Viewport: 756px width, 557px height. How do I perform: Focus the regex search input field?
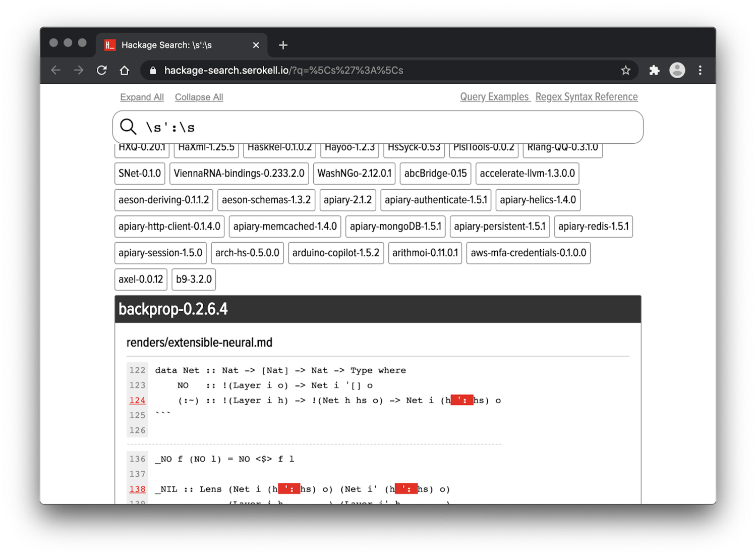(378, 127)
